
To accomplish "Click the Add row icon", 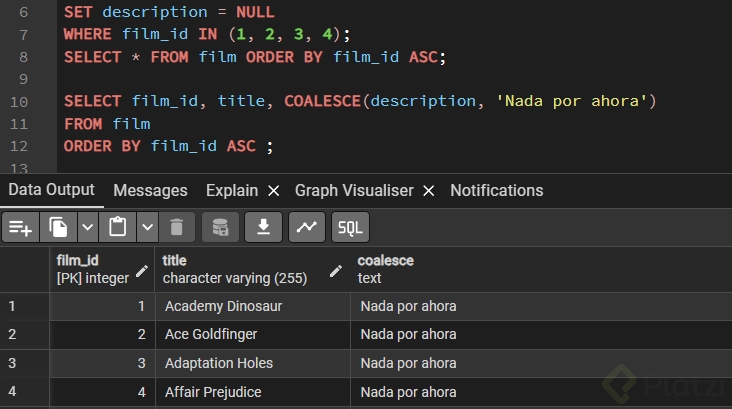I will 20,227.
